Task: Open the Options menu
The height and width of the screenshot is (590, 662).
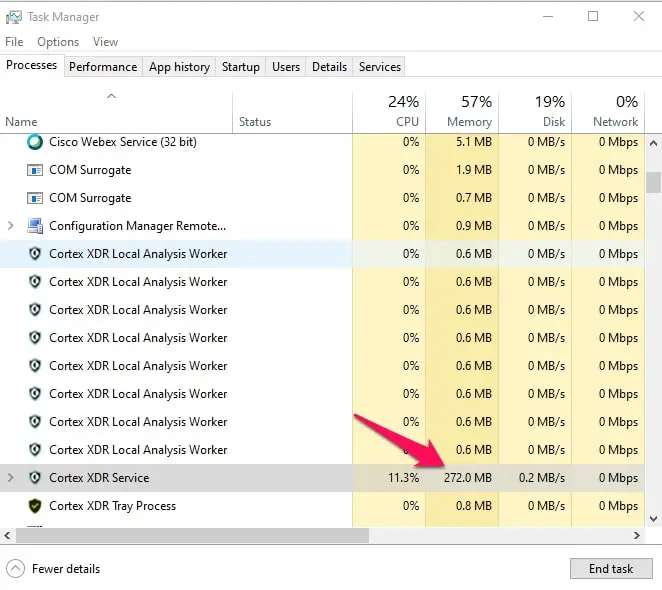Action: (x=58, y=42)
